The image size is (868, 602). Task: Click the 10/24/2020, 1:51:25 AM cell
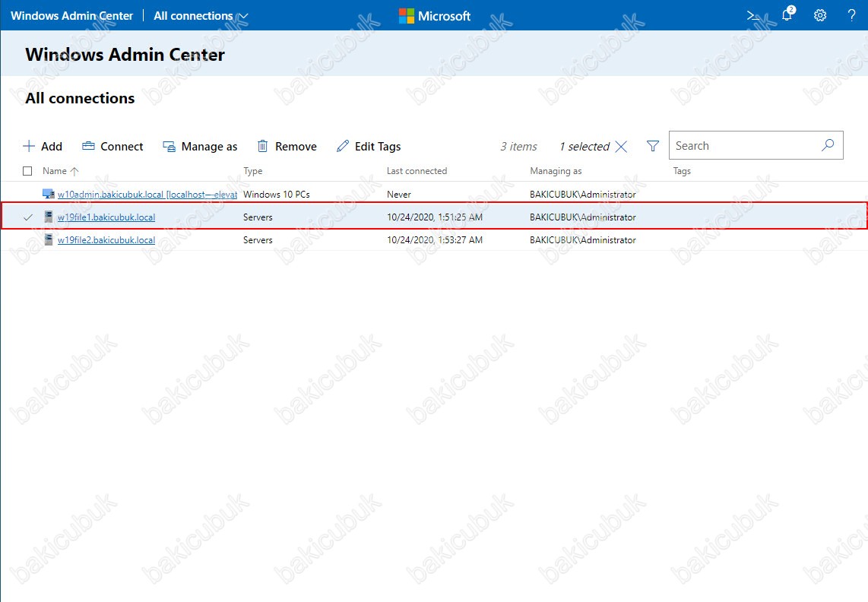[435, 217]
